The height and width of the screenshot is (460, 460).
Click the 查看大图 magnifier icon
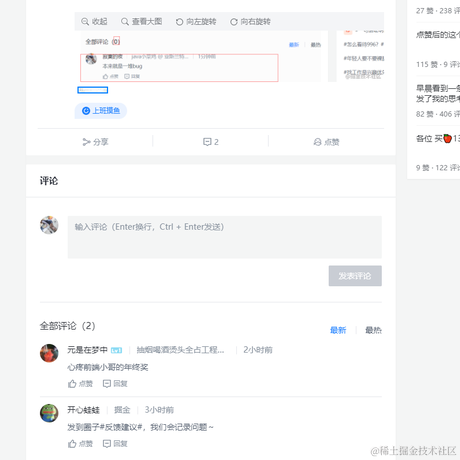[x=125, y=22]
